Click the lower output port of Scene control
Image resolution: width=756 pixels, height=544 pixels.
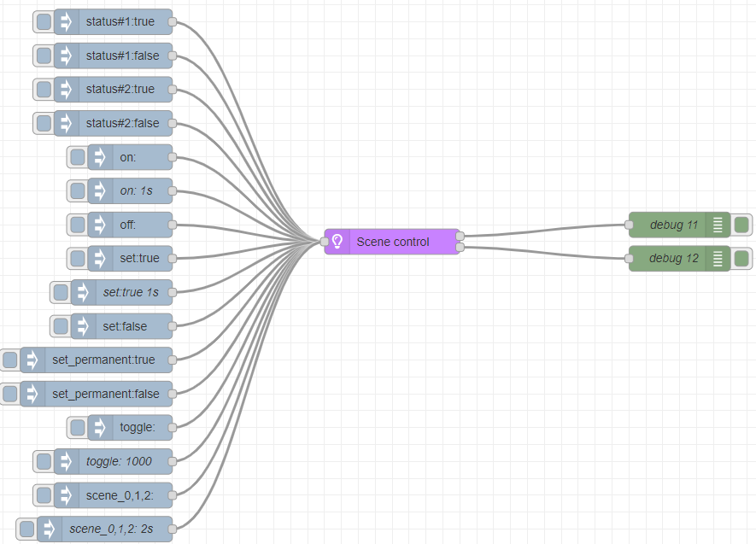[460, 247]
